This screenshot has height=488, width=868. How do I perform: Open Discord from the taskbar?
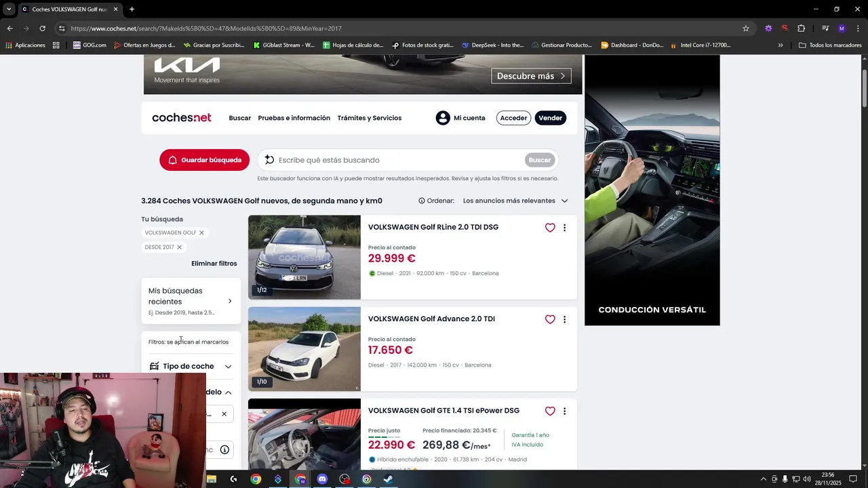pyautogui.click(x=322, y=479)
